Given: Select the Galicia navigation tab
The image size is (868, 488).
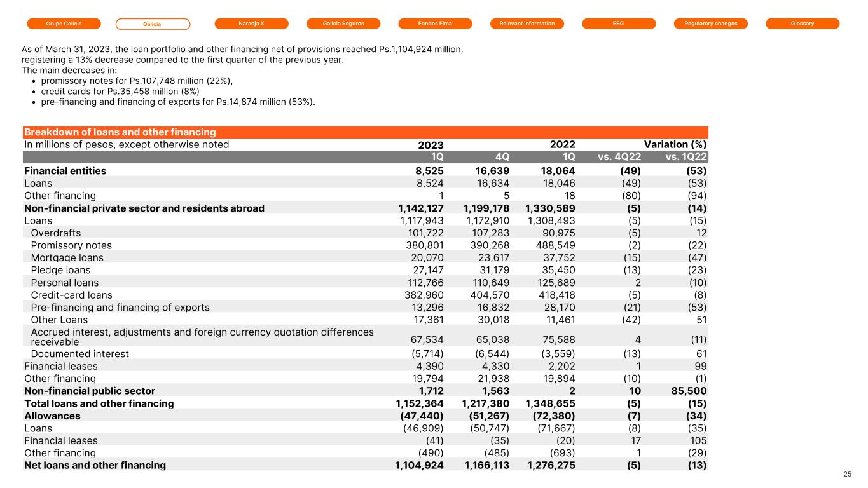Looking at the screenshot, I should [x=153, y=24].
